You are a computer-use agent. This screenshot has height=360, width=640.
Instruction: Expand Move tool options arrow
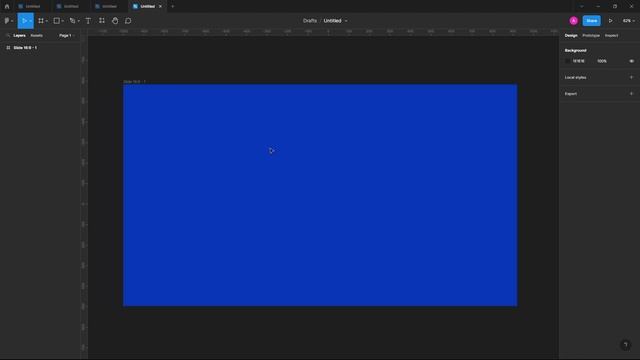(31, 21)
